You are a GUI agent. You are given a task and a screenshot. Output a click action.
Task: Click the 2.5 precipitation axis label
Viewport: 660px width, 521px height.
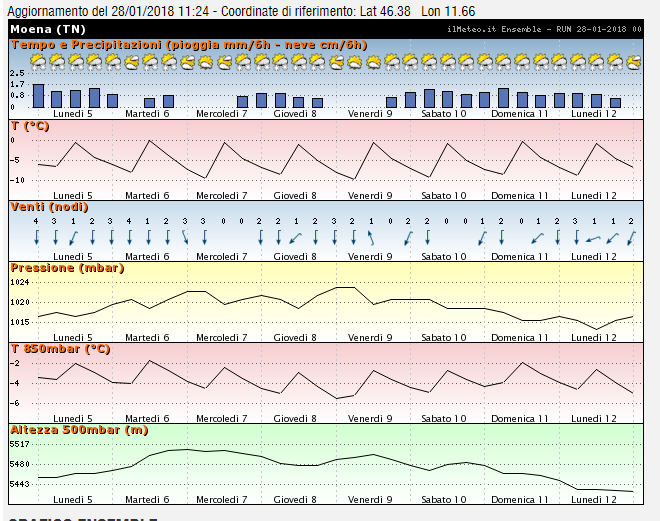coord(17,73)
